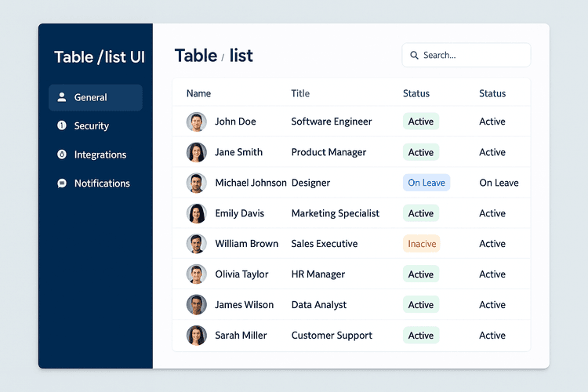The image size is (588, 392).
Task: Open Sarah Miller's avatar thumbnail
Action: (196, 336)
